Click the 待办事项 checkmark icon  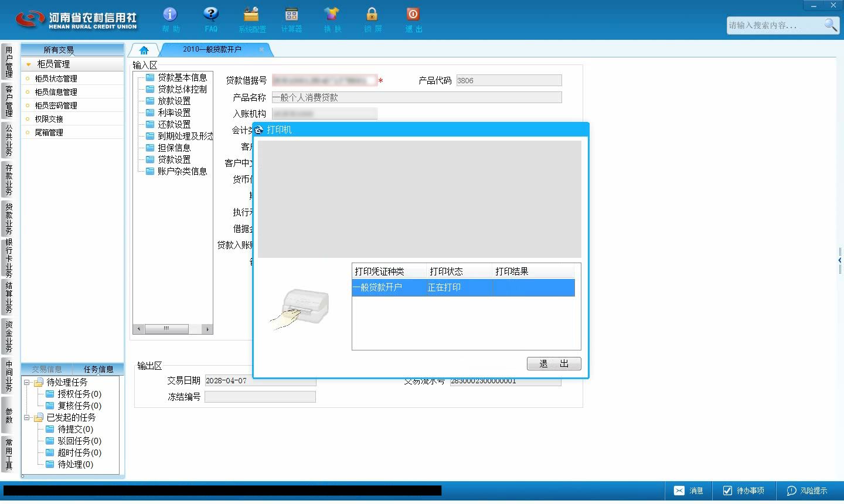pos(727,491)
